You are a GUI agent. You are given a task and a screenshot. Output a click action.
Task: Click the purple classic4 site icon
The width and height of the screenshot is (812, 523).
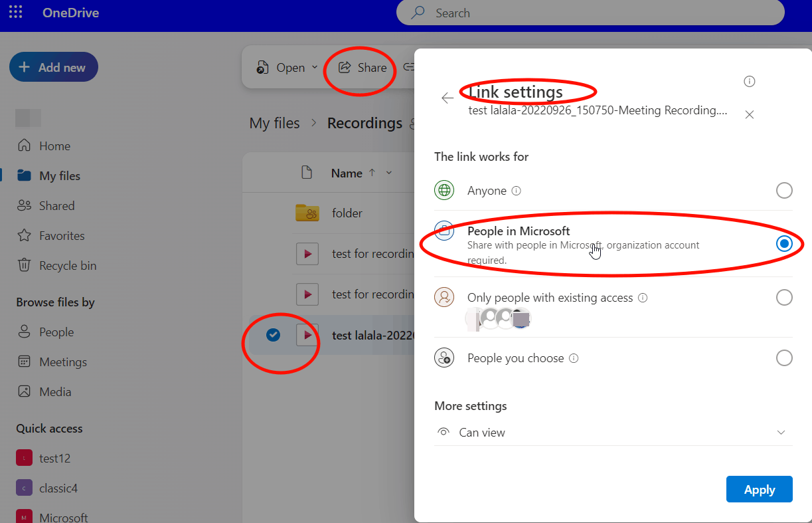pos(24,488)
